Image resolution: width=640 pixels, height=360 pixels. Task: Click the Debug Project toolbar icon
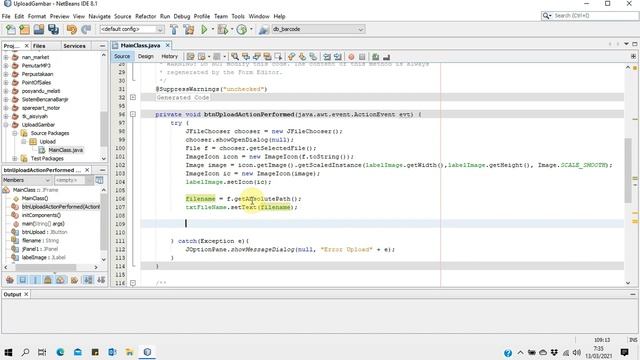pyautogui.click(x=223, y=29)
